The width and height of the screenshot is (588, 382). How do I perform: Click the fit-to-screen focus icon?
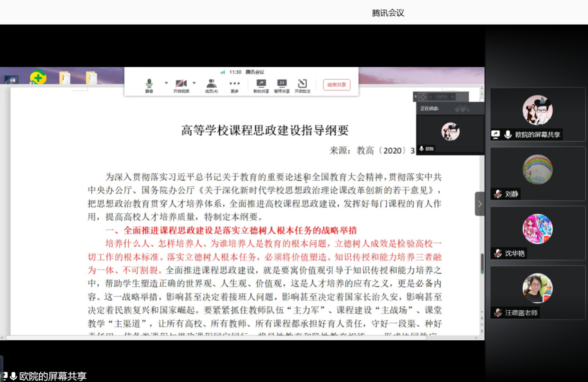(422, 97)
